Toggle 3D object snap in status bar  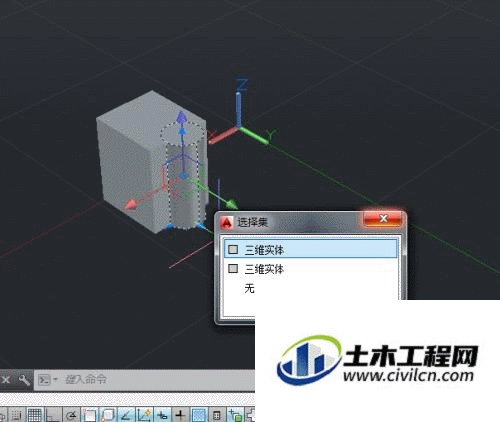point(108,415)
